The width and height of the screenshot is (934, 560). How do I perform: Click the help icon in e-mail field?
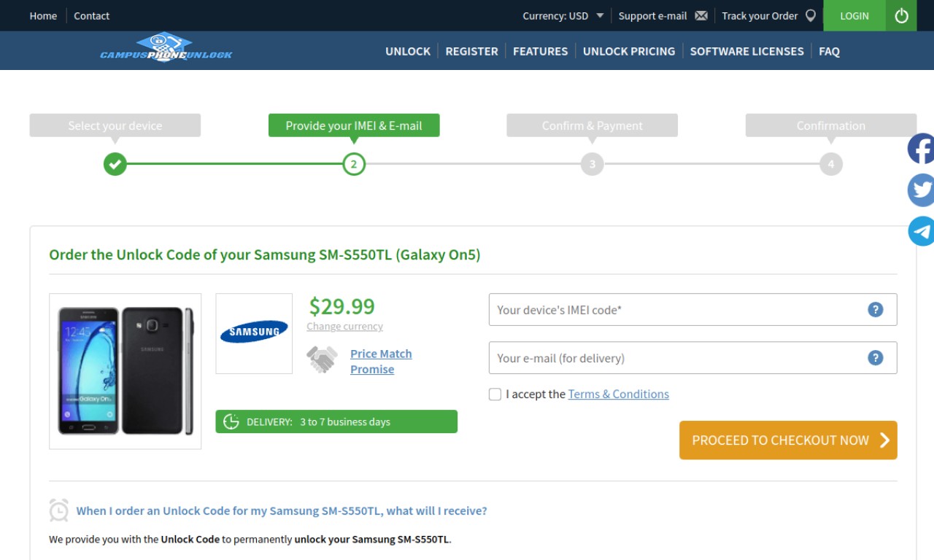click(x=876, y=358)
